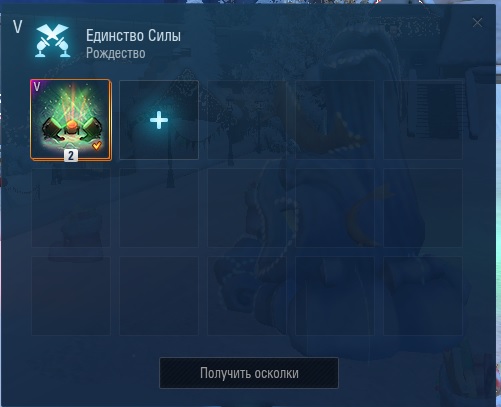Click the quantity badge showing 2
The image size is (501, 407).
click(x=71, y=155)
